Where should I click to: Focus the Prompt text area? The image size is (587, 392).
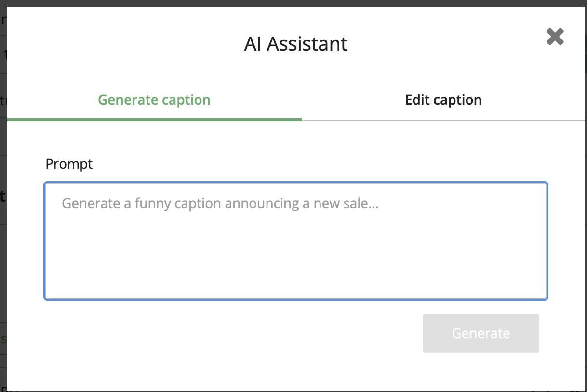(x=295, y=241)
